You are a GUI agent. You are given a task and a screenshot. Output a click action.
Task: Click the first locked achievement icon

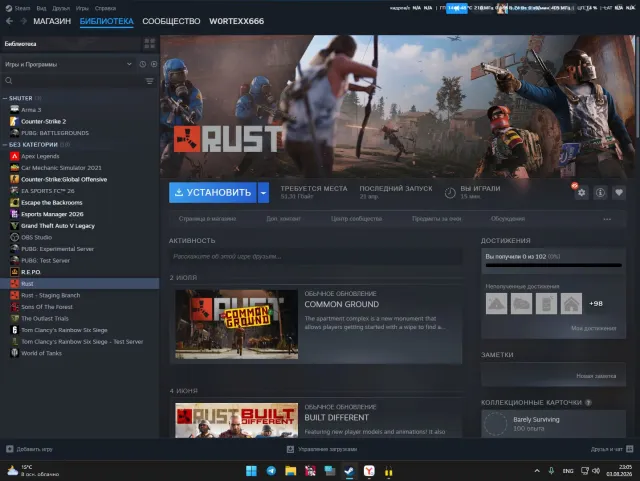496,303
